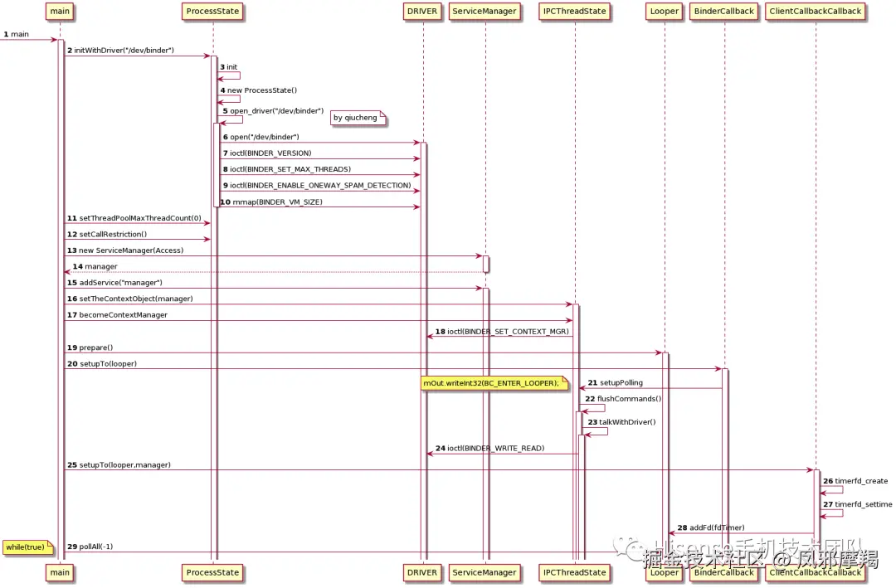This screenshot has height=588, width=896.
Task: Click the yellow mOut.writeInt32(BC_ENTER_LOOPER) note
Action: tap(494, 383)
